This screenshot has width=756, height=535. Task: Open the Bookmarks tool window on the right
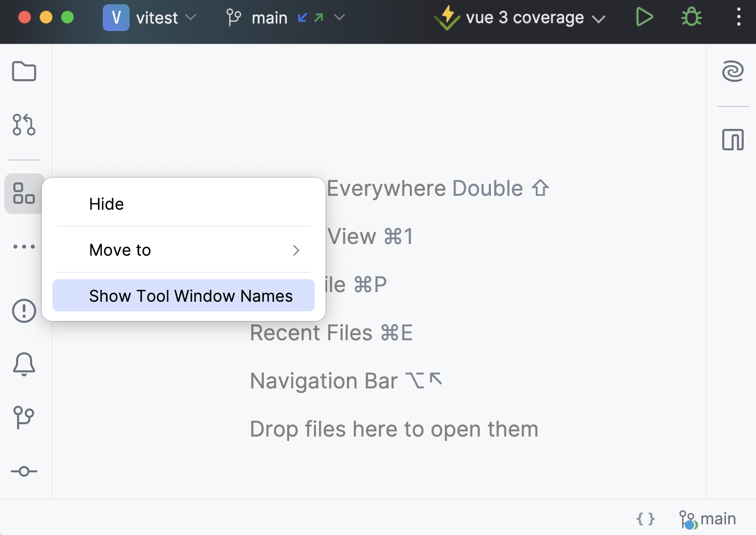click(x=733, y=140)
